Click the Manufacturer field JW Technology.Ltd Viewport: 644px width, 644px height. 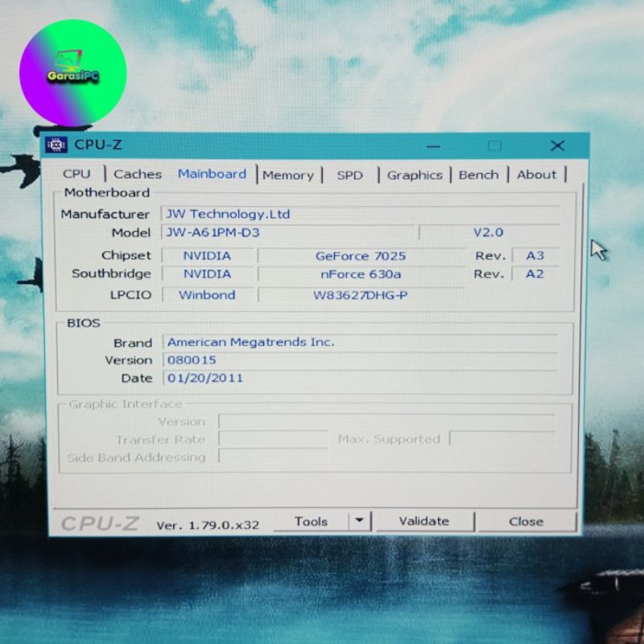(x=360, y=213)
